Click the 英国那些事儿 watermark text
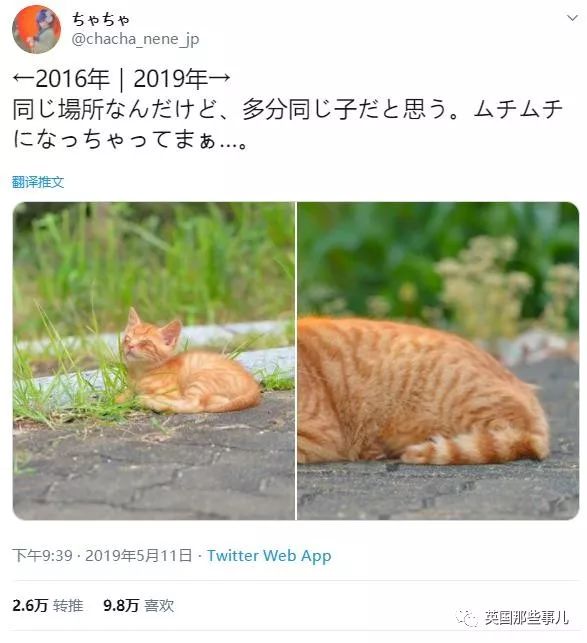The image size is (587, 643). 526,618
